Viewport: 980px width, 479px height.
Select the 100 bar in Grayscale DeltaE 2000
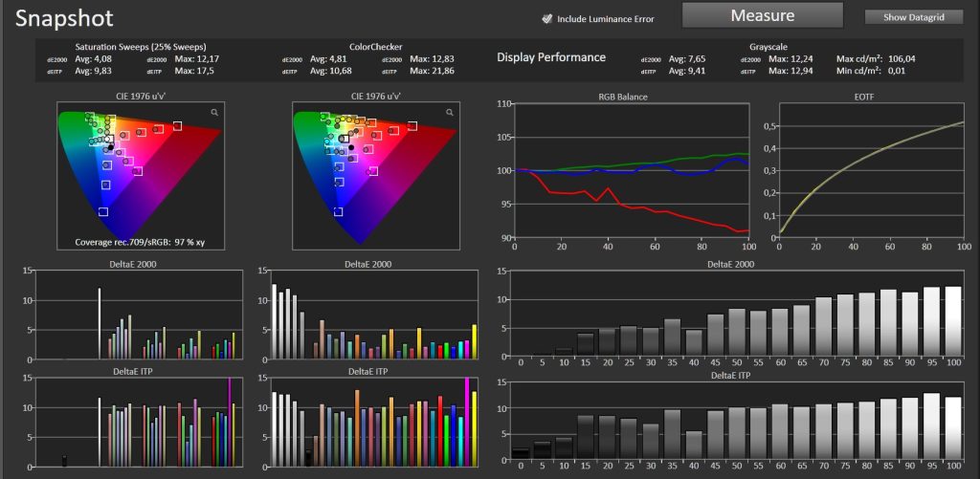point(954,320)
